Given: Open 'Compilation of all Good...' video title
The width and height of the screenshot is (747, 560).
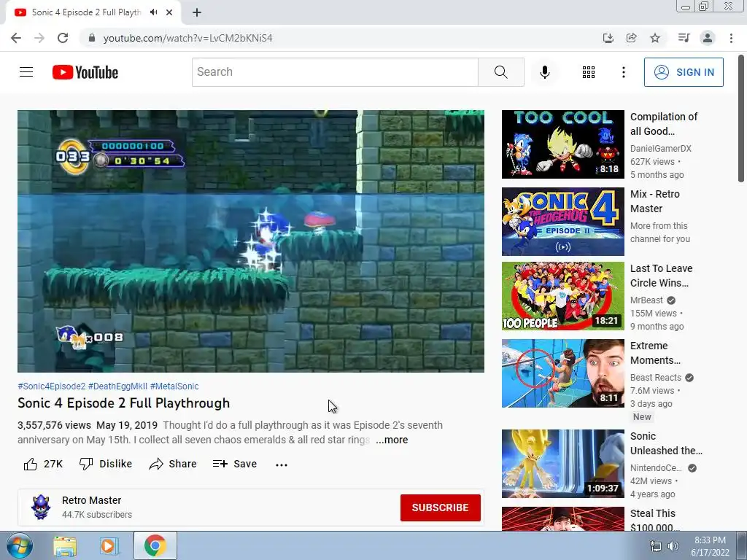Looking at the screenshot, I should click(664, 124).
